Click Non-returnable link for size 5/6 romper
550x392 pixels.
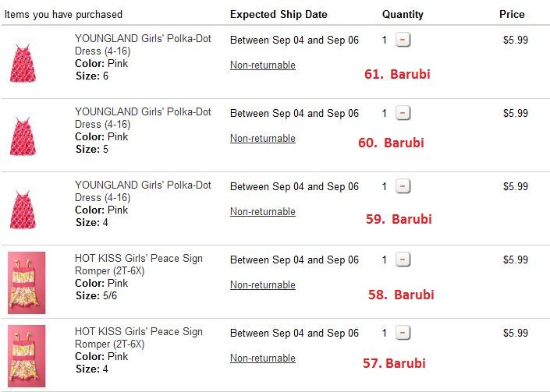pyautogui.click(x=262, y=285)
